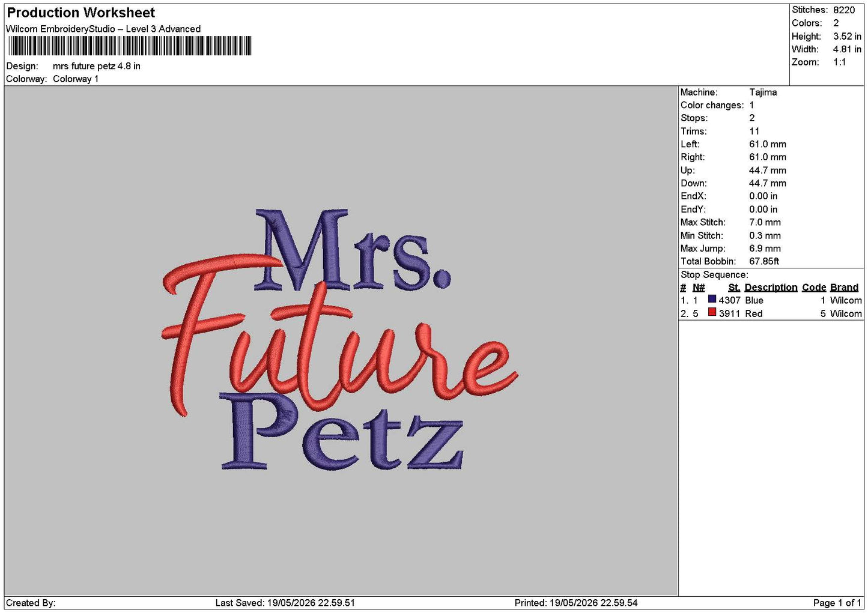Click the Total Bobbin value '67.85ft'
The width and height of the screenshot is (868, 613).
tap(764, 261)
